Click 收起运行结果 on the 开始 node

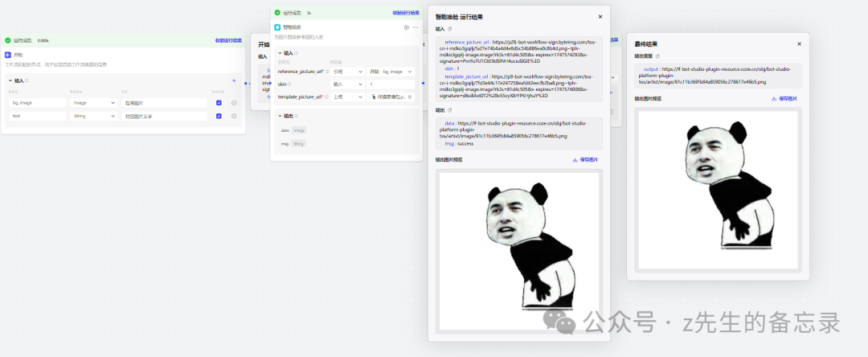click(228, 40)
